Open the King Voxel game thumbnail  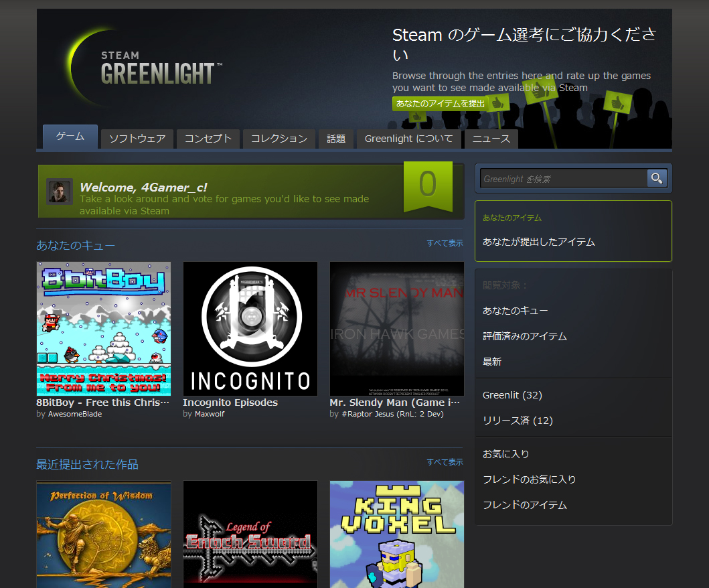point(396,534)
